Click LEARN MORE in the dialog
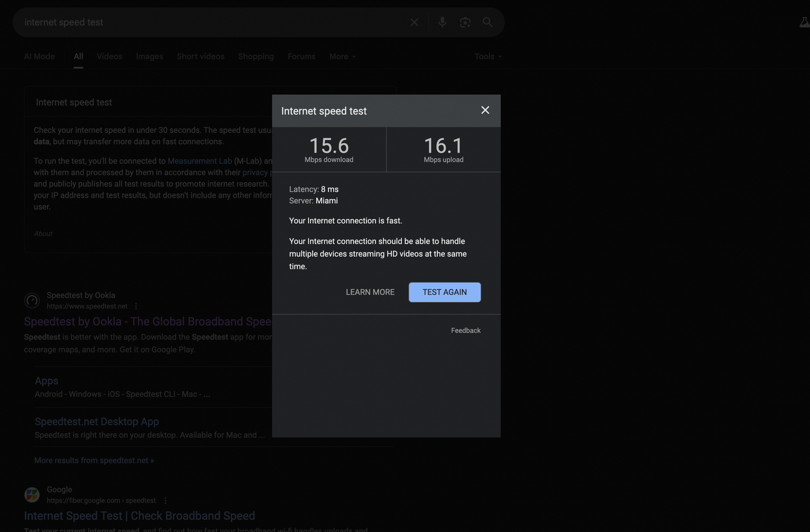 (370, 292)
